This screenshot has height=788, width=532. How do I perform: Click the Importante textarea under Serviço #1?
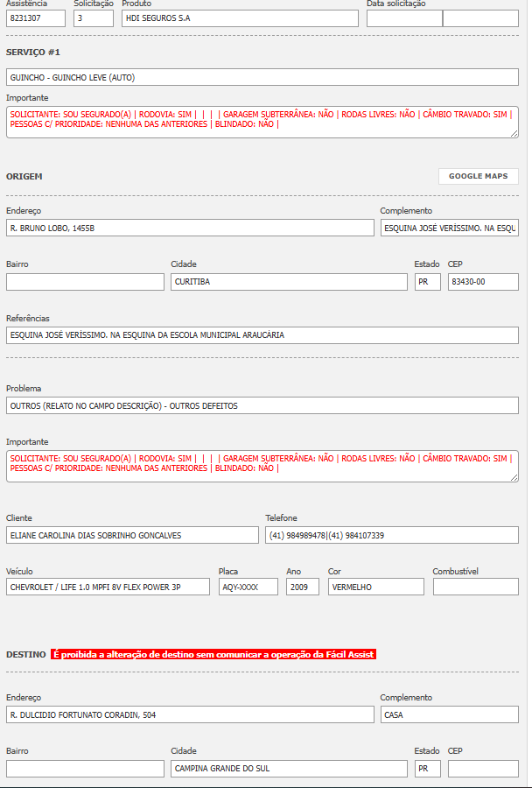coord(262,122)
